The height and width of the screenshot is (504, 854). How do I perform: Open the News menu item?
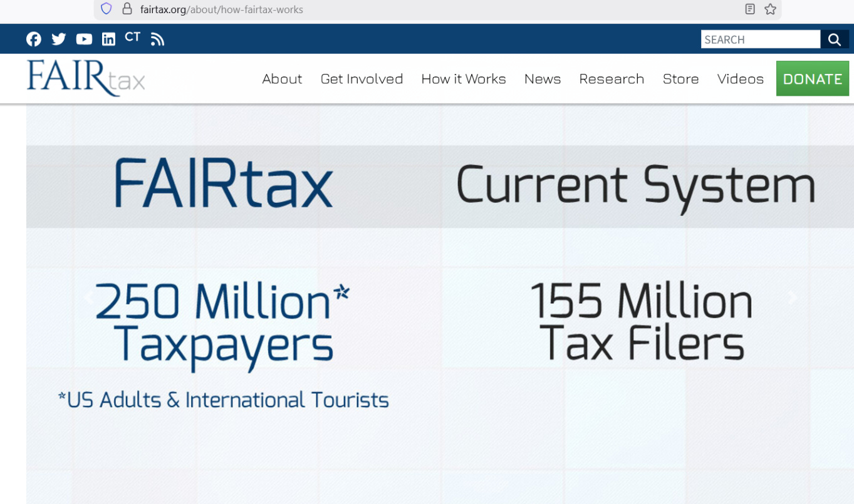click(x=543, y=79)
